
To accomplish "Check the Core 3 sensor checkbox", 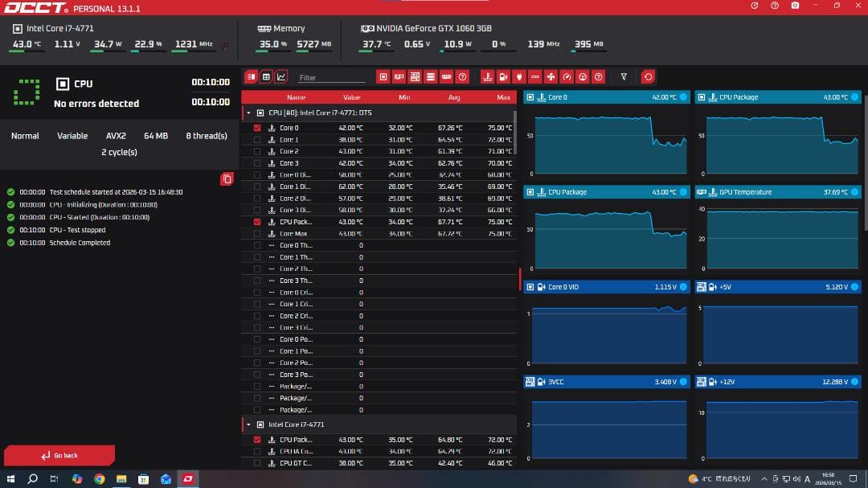I will click(257, 163).
